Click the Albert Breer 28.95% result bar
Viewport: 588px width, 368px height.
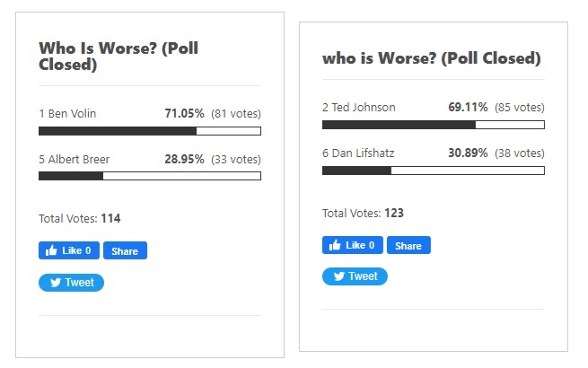point(149,176)
